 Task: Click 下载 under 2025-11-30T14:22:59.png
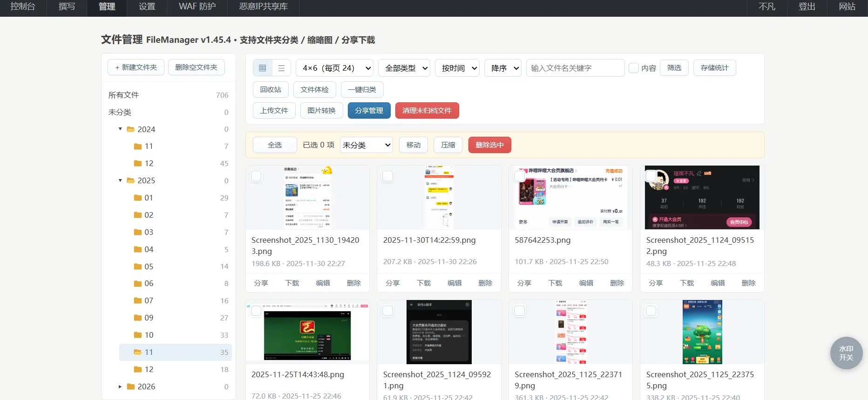[424, 283]
